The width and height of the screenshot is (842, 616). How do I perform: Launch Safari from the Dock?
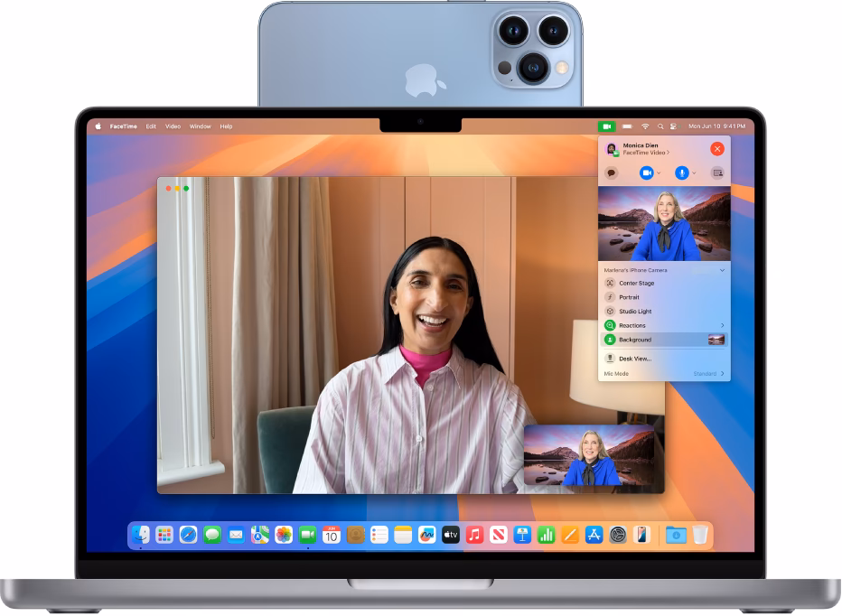pyautogui.click(x=188, y=535)
